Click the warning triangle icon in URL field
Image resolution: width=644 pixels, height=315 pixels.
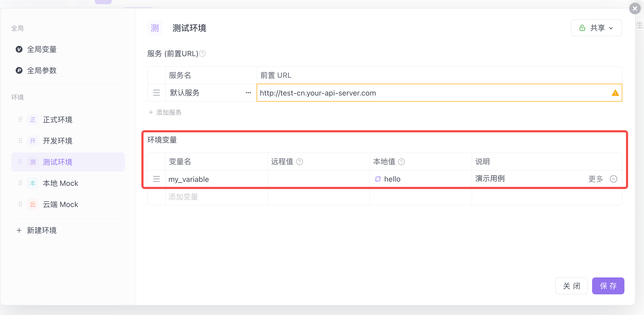615,93
